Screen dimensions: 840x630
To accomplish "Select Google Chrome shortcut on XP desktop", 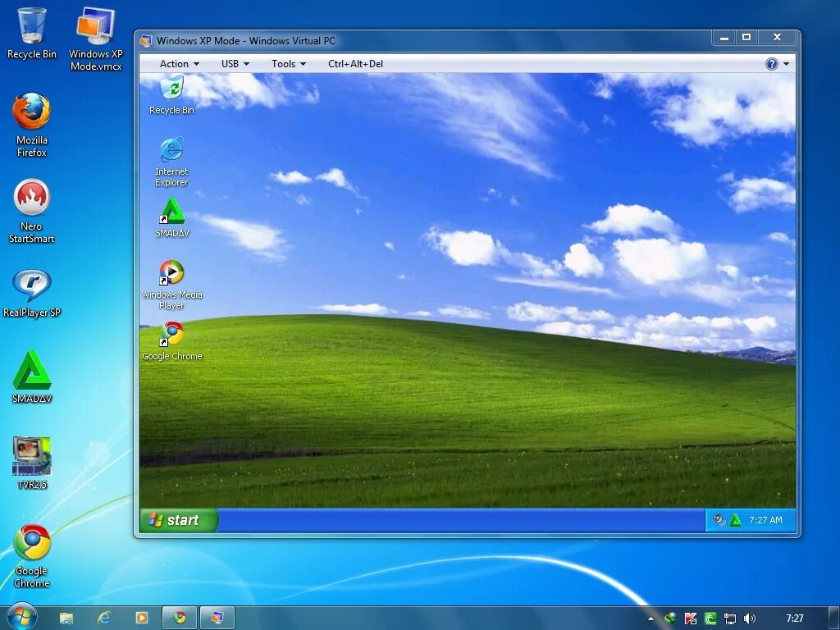I will point(171,341).
